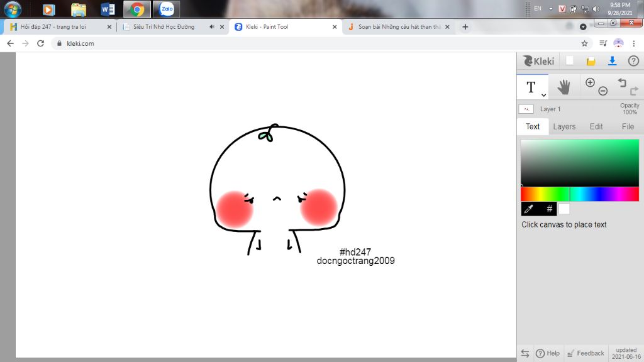
Task: Open an image via folder icon
Action: [591, 61]
